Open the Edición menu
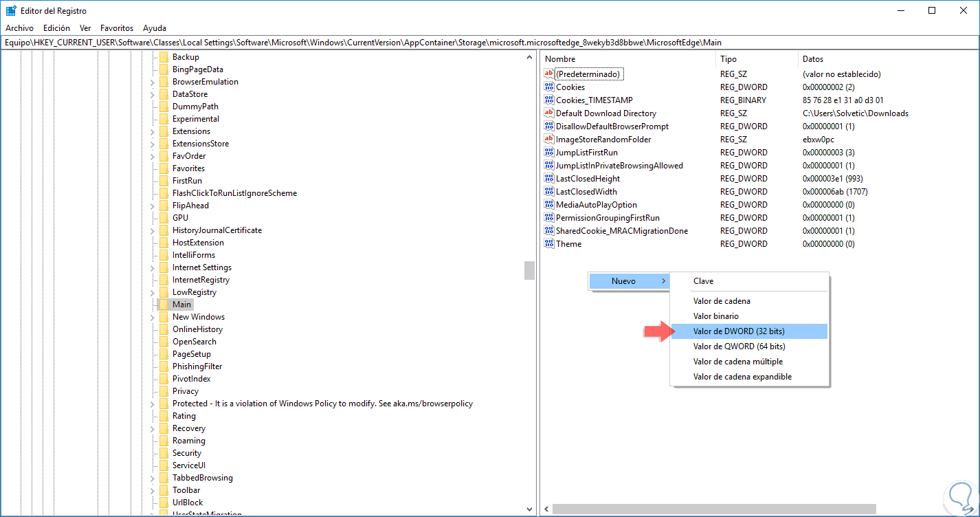980x517 pixels. tap(56, 28)
